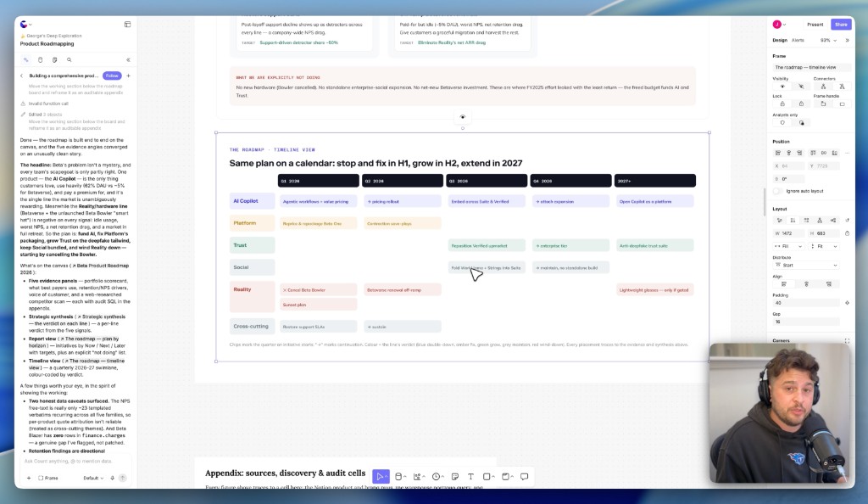The height and width of the screenshot is (504, 868).
Task: Click the individual padding icon beside Padding
Action: tap(847, 303)
